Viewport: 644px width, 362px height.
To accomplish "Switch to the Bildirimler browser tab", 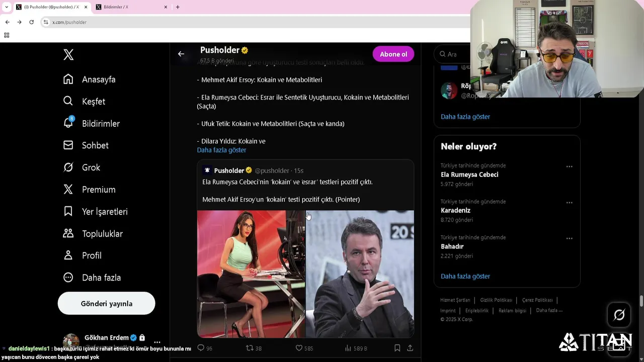I will (131, 7).
